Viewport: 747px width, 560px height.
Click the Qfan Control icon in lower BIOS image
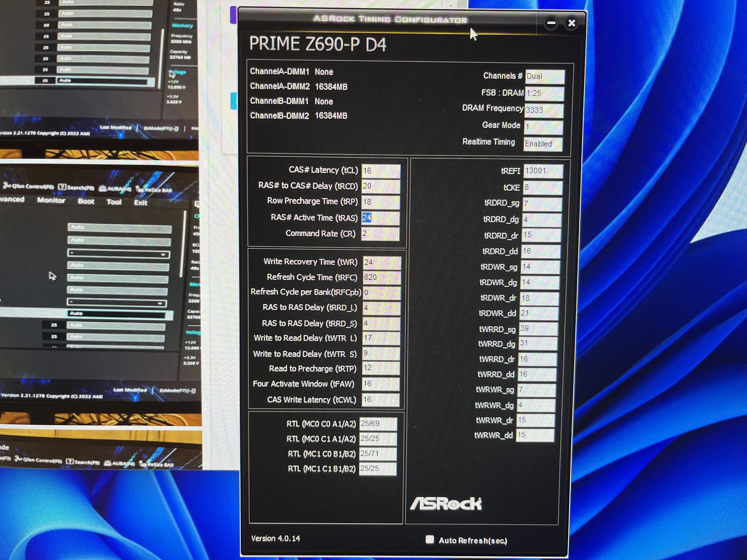pos(19,459)
